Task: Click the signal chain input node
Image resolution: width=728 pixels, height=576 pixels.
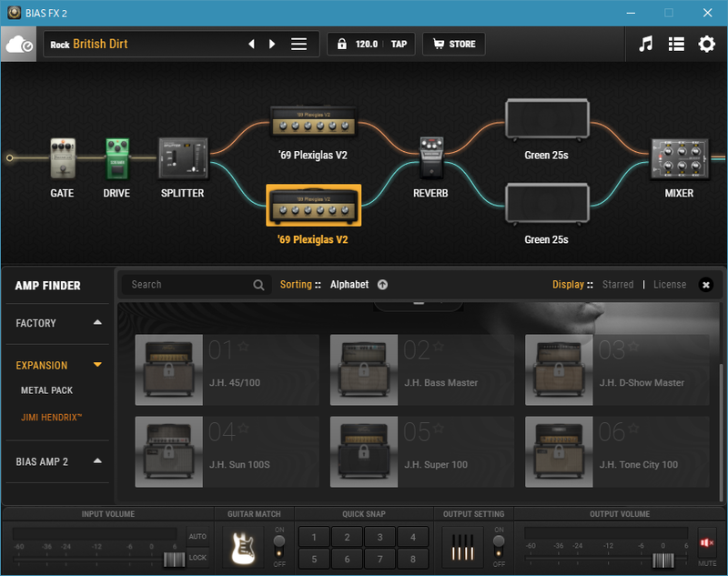Action: click(x=9, y=157)
